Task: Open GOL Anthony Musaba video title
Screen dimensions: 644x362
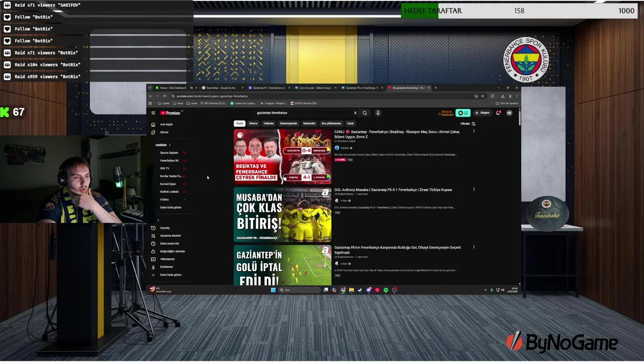Action: (x=393, y=190)
